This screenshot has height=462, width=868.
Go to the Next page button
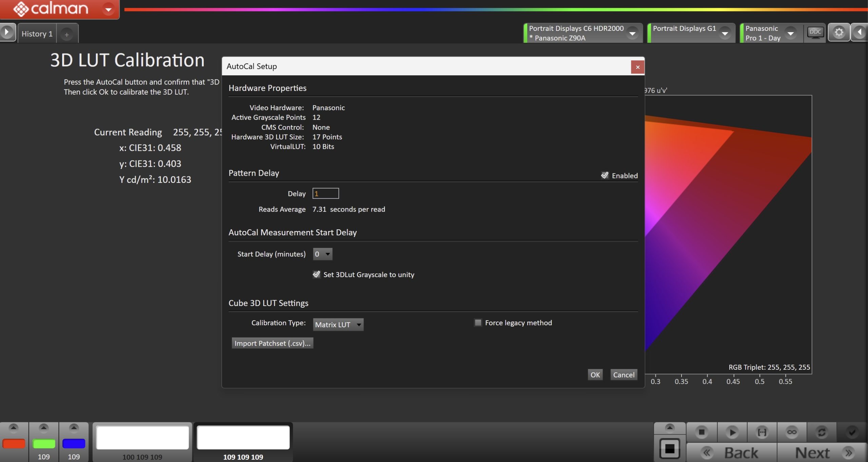(x=822, y=453)
